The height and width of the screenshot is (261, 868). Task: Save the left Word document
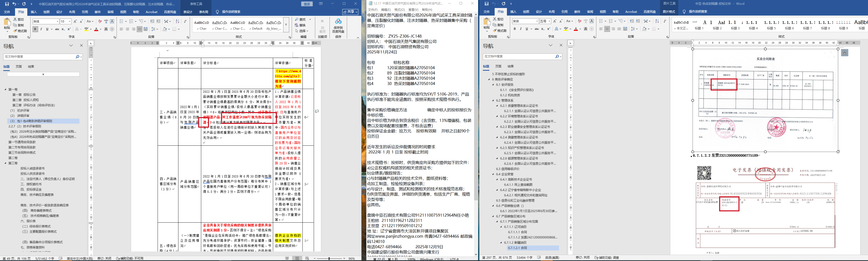pos(7,4)
